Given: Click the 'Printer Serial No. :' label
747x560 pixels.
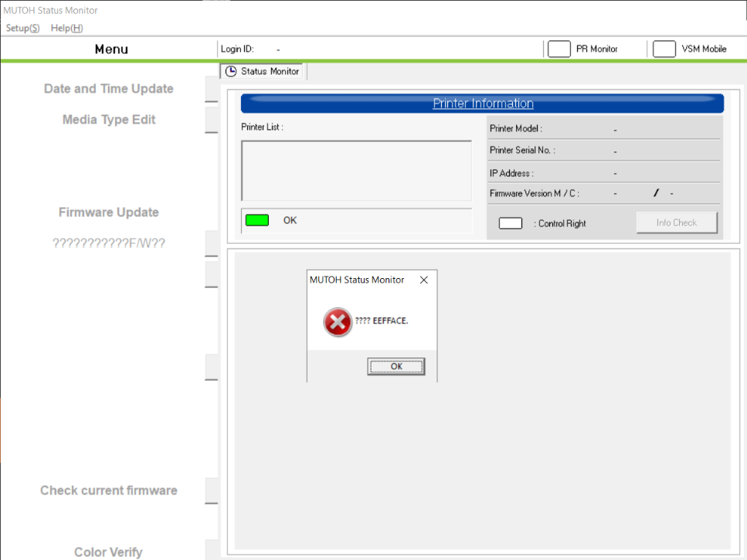Looking at the screenshot, I should [523, 150].
